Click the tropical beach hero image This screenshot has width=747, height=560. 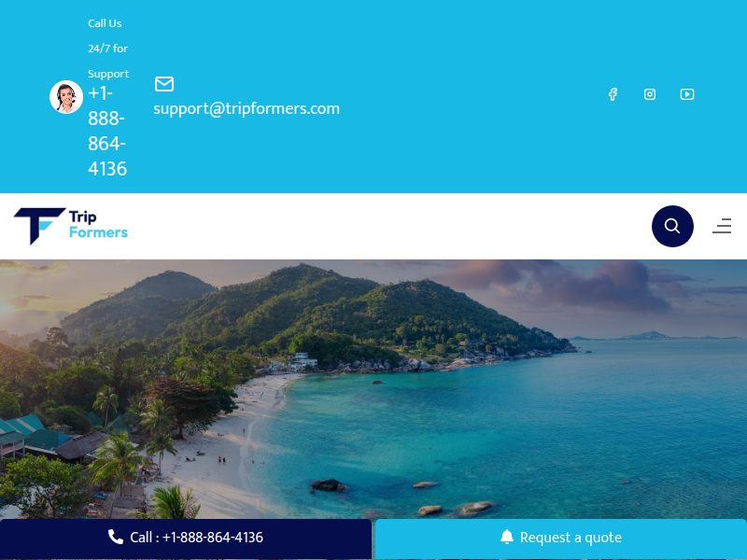pyautogui.click(x=373, y=389)
